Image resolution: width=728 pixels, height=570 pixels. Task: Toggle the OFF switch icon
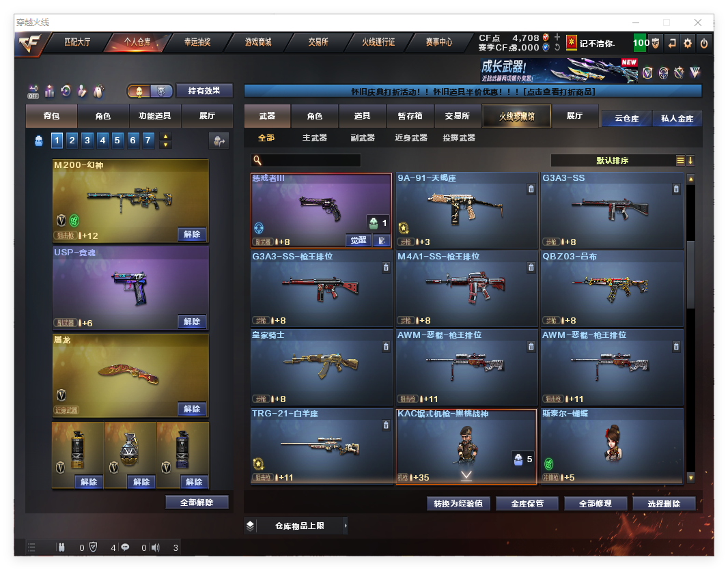33,91
